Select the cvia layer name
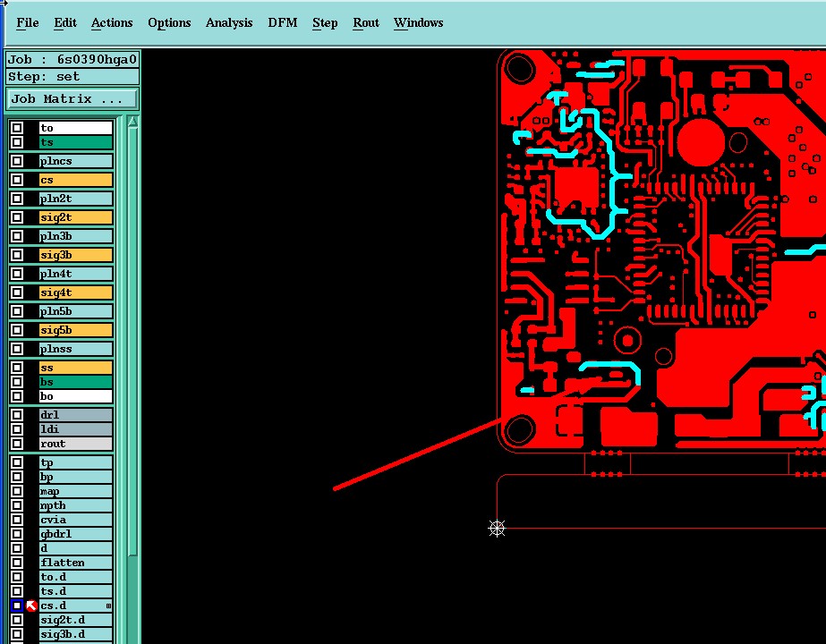Screen dimensions: 826x644 coord(76,520)
